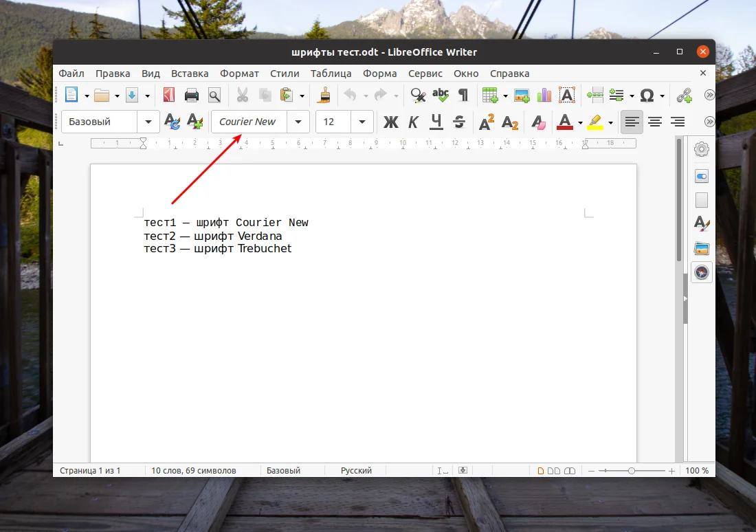756x532 pixels.
Task: Toggle bold formatting
Action: coord(390,122)
